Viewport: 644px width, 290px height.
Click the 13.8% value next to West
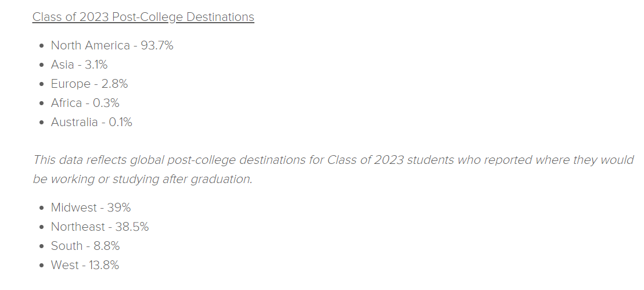click(x=104, y=266)
